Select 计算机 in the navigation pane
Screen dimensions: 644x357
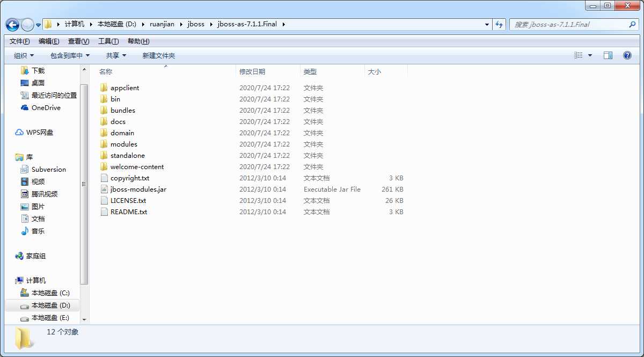(36, 280)
